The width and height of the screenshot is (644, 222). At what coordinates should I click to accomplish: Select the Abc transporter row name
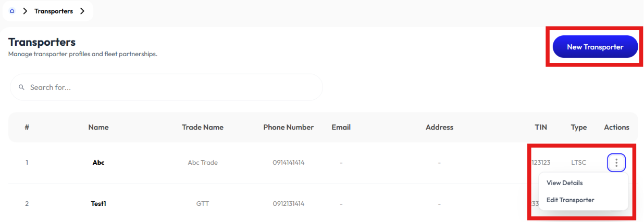(98, 163)
